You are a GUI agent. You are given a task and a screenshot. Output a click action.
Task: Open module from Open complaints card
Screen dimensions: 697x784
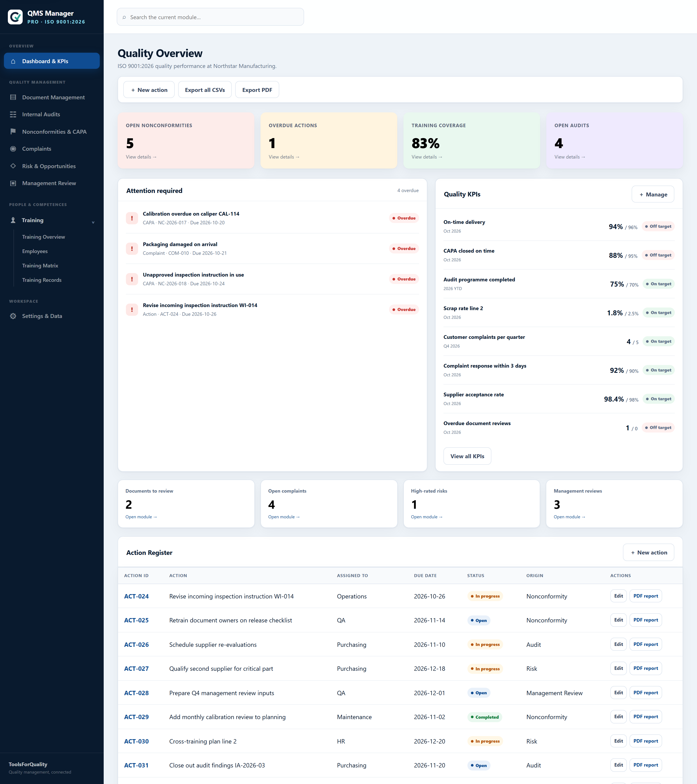pos(284,517)
